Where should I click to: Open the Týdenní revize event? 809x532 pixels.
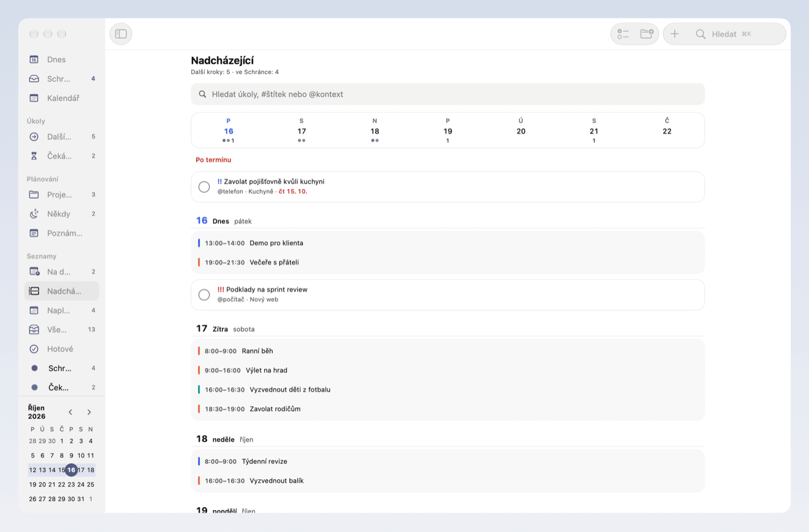tap(447, 462)
